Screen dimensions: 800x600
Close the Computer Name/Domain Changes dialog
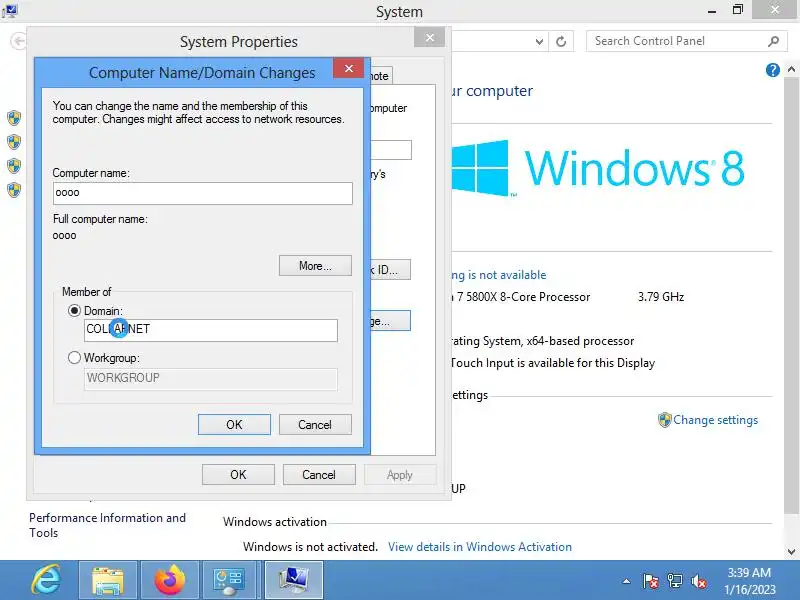(348, 68)
